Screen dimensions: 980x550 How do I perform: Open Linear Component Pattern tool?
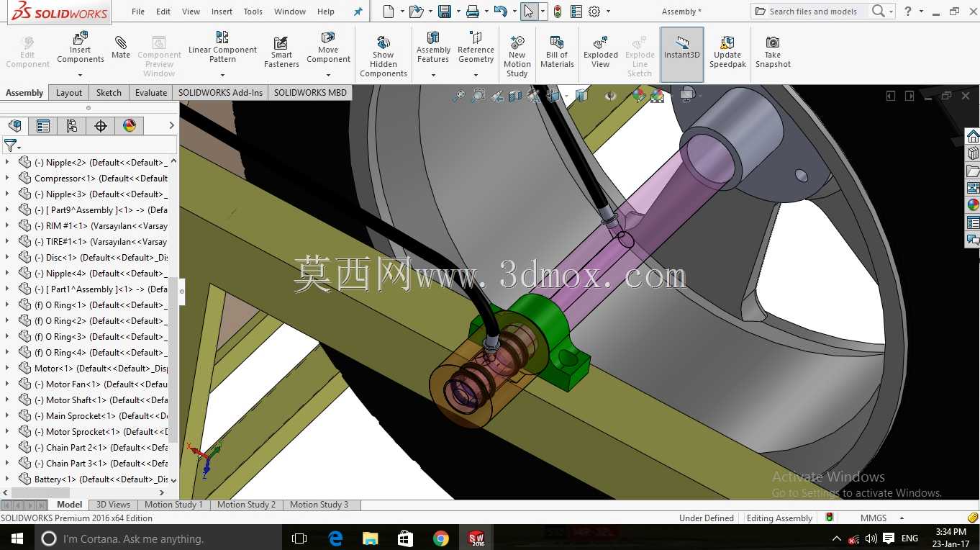coord(222,48)
